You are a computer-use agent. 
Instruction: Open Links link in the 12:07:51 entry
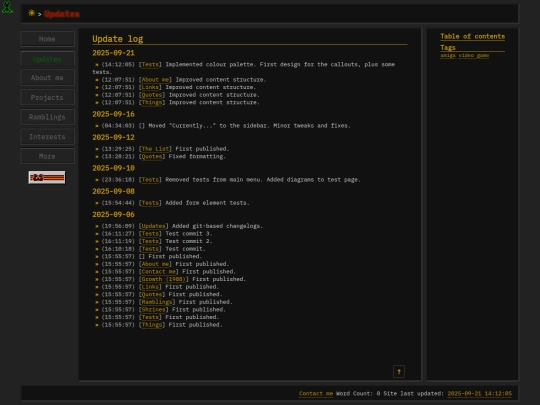(x=150, y=87)
